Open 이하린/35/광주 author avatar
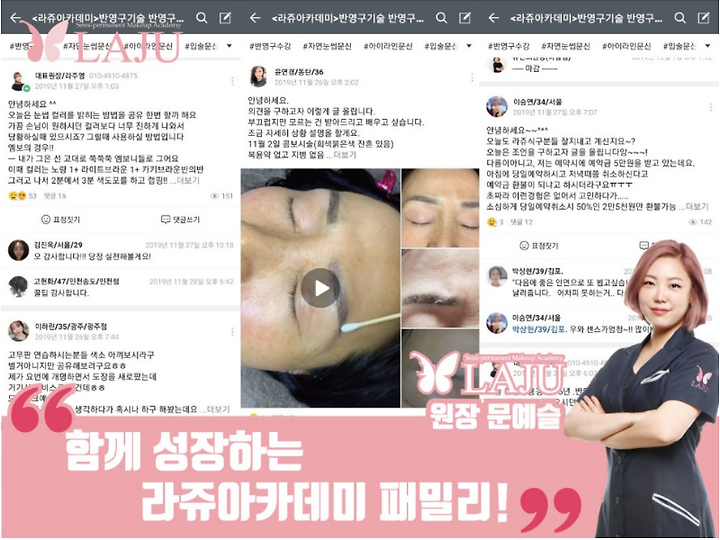The image size is (720, 540). pyautogui.click(x=18, y=331)
